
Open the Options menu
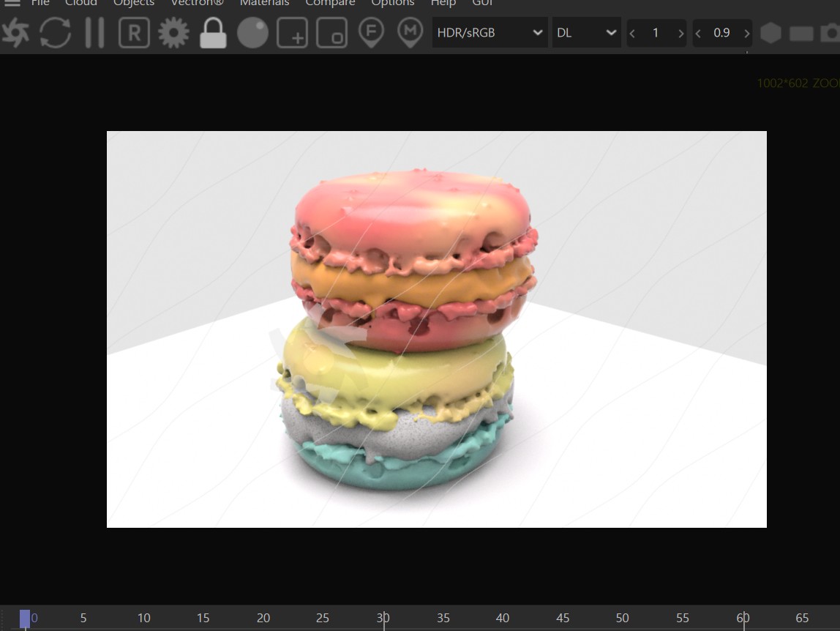point(393,3)
